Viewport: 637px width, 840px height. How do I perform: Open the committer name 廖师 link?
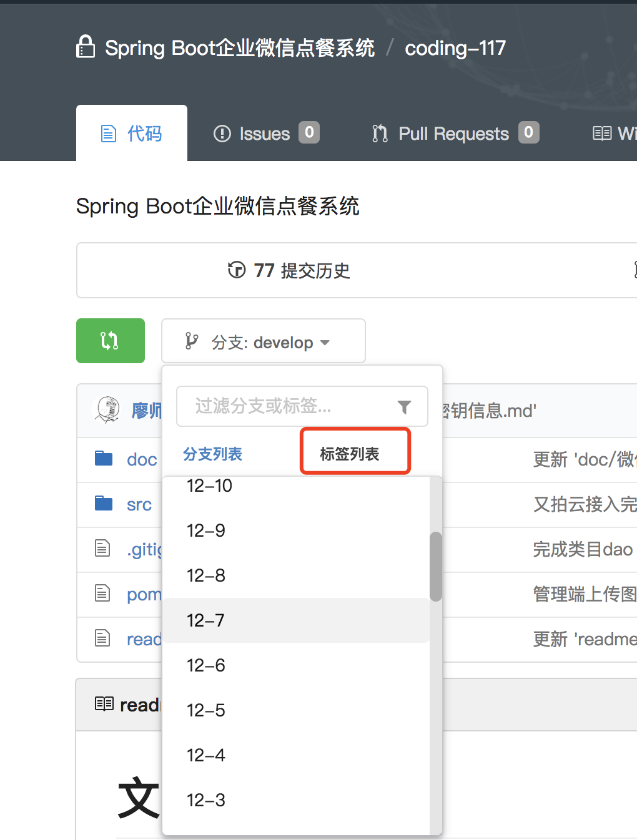click(x=146, y=410)
